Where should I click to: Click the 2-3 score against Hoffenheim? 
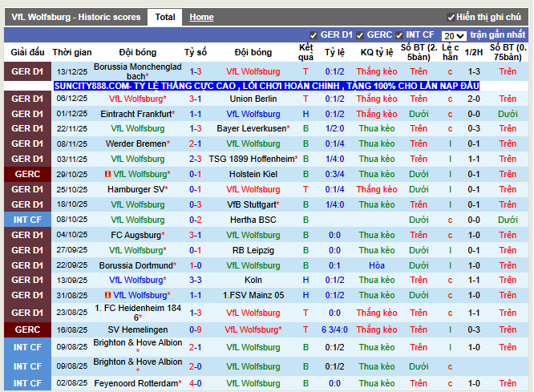pyautogui.click(x=195, y=159)
